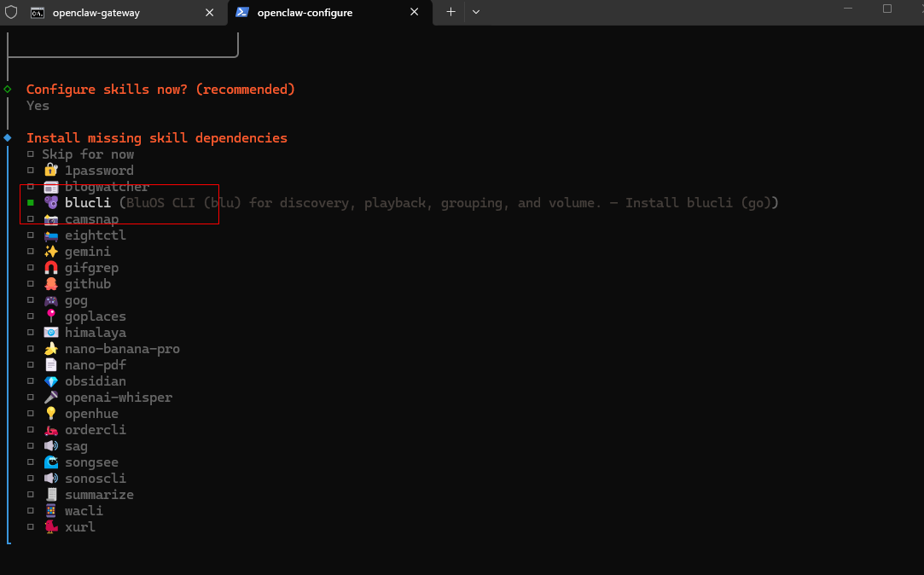Click the gog game controller emoji icon
This screenshot has height=575, width=924.
(x=51, y=300)
